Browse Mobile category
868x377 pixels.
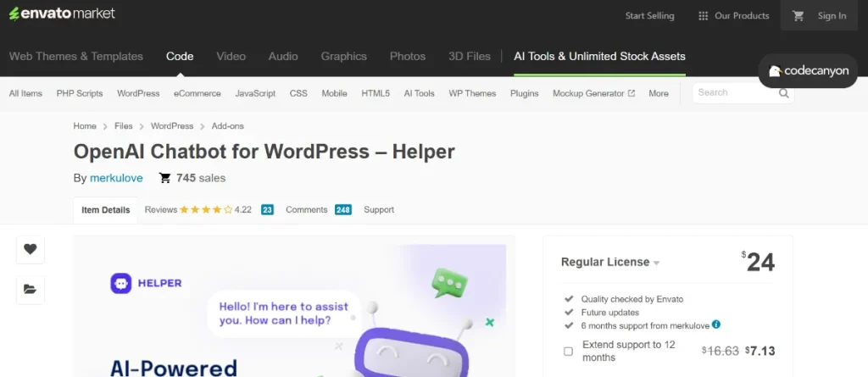tap(334, 93)
